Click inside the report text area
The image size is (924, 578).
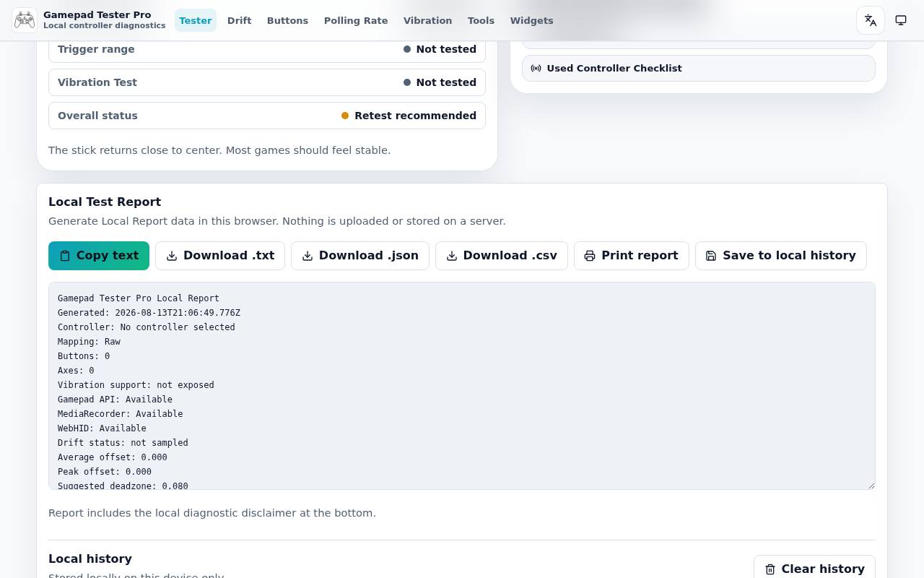[462, 386]
